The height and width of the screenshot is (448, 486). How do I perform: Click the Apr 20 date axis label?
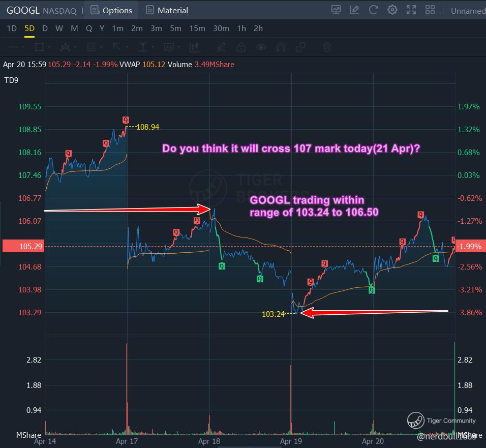coord(373,441)
